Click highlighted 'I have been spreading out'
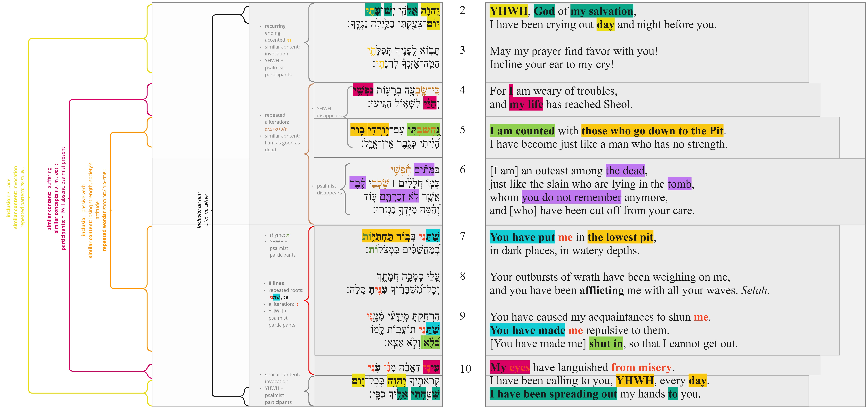 tap(553, 394)
